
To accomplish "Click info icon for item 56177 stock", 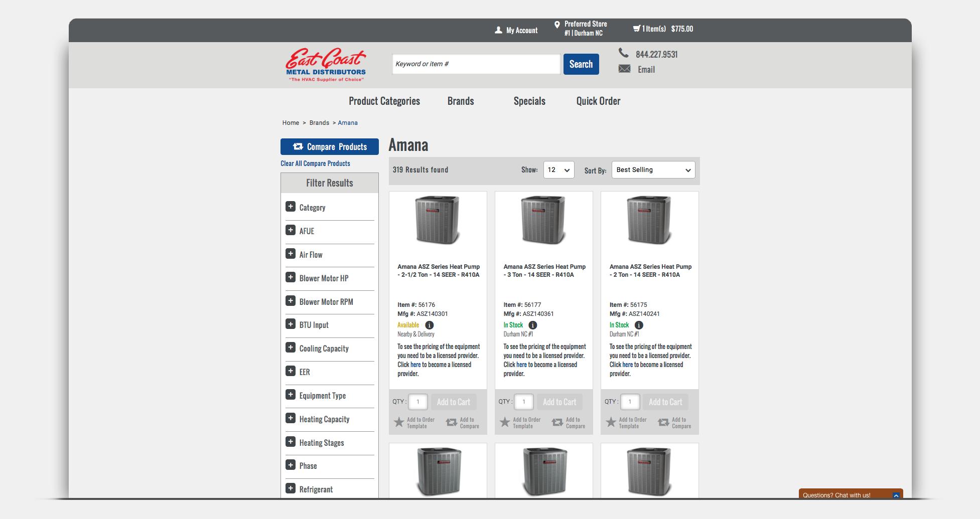I will pos(532,325).
